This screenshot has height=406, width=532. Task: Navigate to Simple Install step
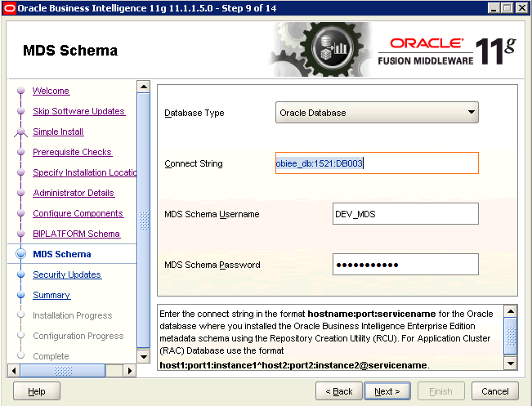[58, 132]
